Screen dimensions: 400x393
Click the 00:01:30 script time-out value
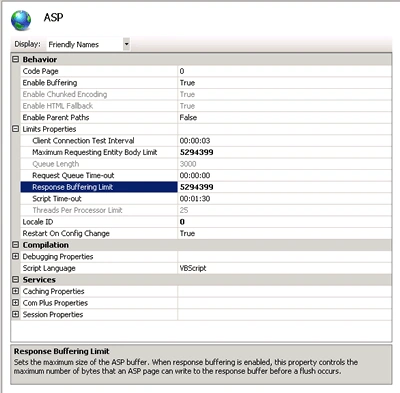click(195, 199)
